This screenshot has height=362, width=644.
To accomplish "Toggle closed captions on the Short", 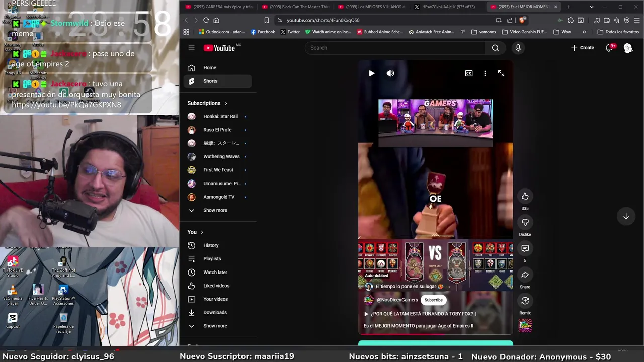I will click(468, 73).
